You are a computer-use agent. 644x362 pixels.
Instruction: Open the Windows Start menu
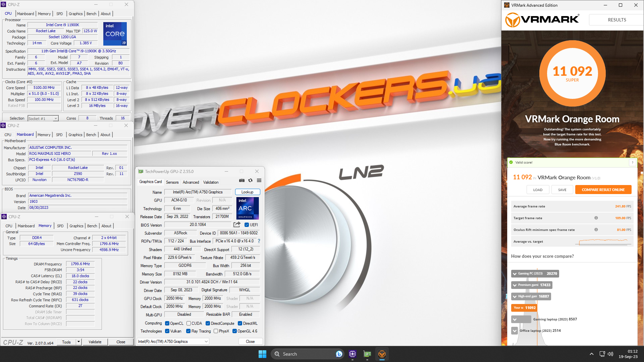tap(262, 354)
